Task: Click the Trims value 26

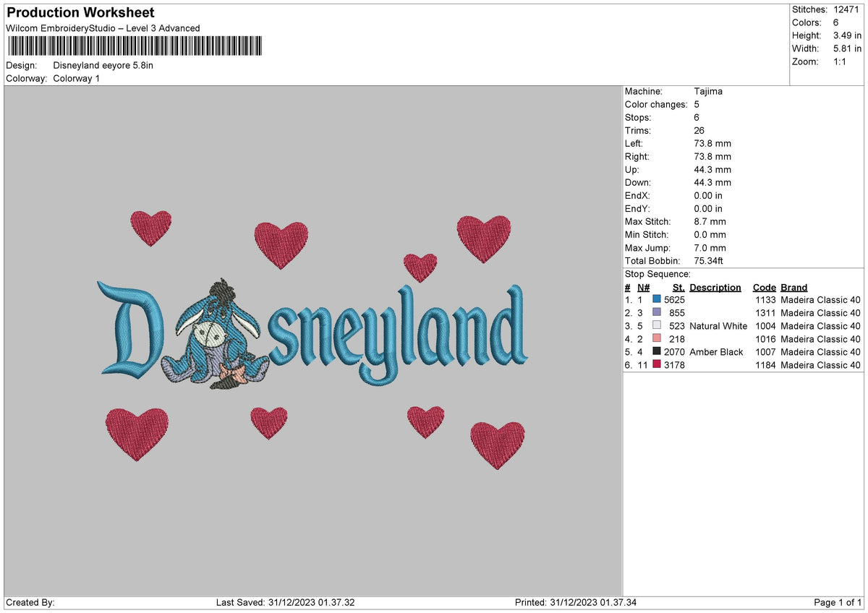Action: click(699, 130)
